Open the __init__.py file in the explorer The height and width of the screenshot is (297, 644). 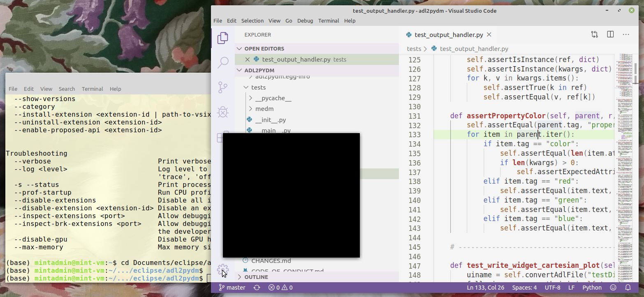(317, 120)
